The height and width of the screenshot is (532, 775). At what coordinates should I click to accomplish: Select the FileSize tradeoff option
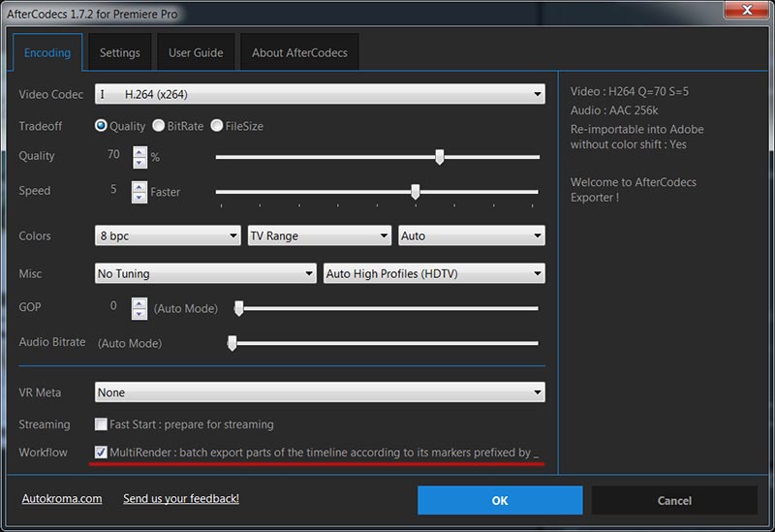point(216,126)
